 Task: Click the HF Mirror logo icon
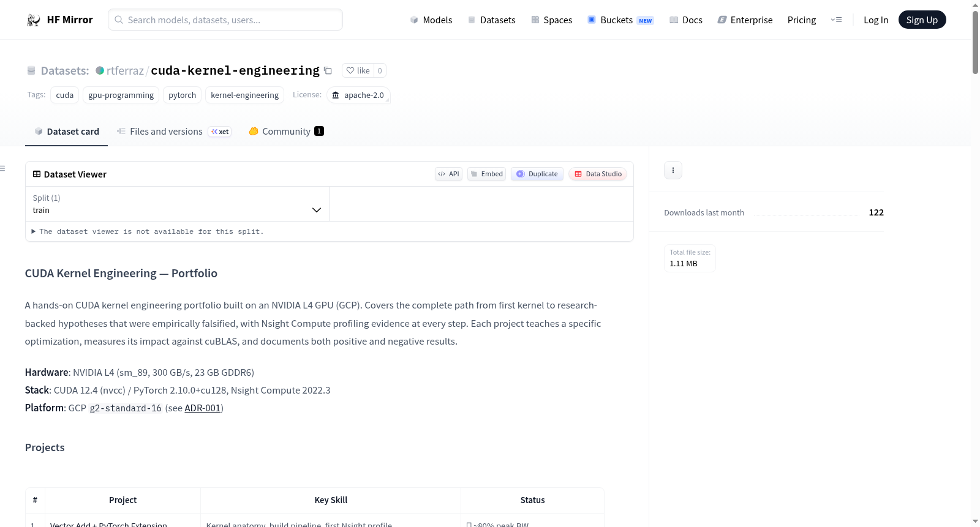pyautogui.click(x=33, y=20)
